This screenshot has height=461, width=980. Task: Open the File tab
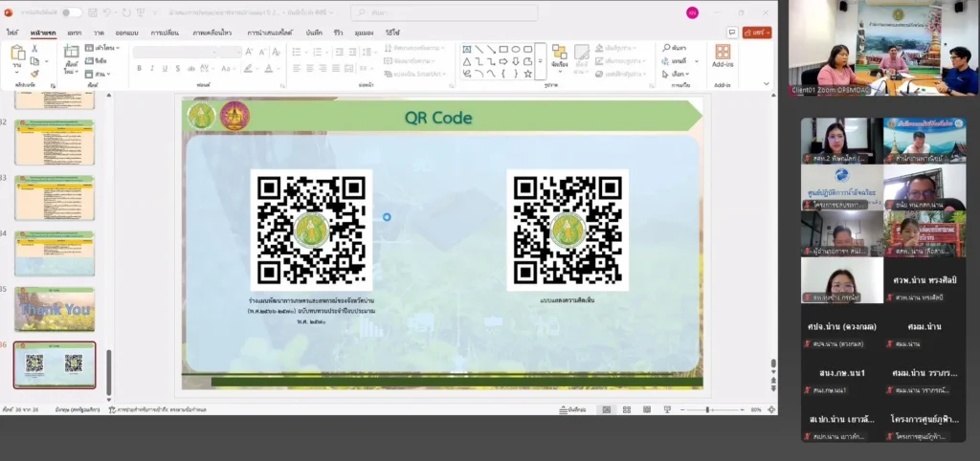tap(11, 33)
